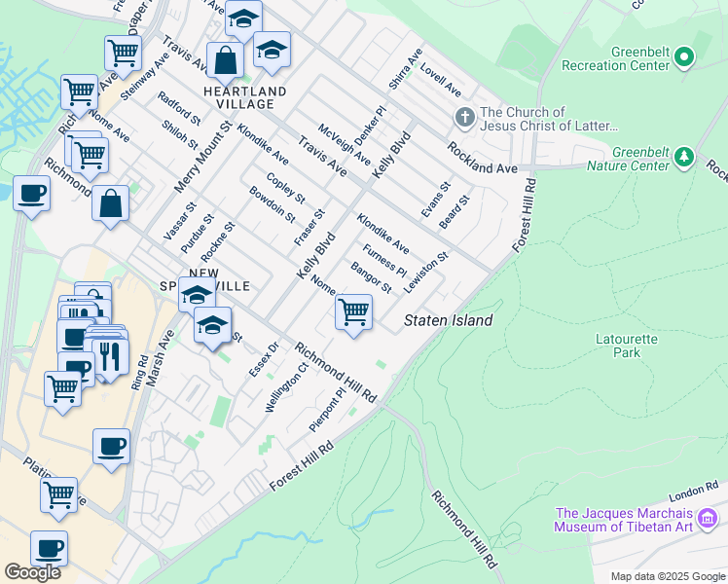Click the coffee cup marker west of Richmond Ave
Viewport: 728px width, 584px height.
coord(31,193)
